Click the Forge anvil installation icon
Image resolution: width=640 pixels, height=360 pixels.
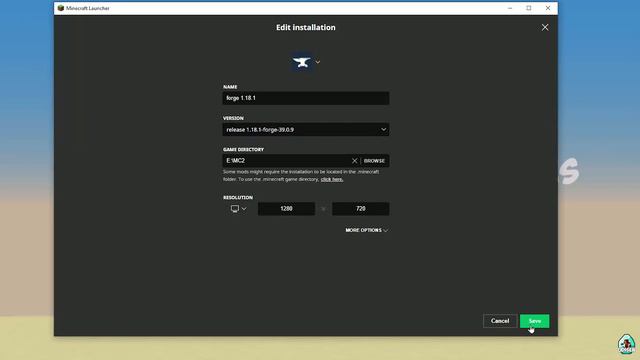pyautogui.click(x=301, y=62)
